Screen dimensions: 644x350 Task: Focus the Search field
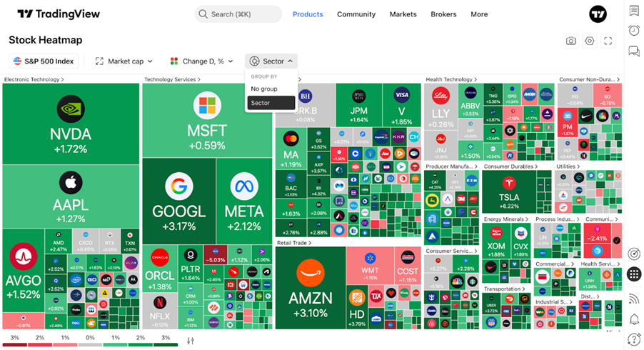pos(238,14)
